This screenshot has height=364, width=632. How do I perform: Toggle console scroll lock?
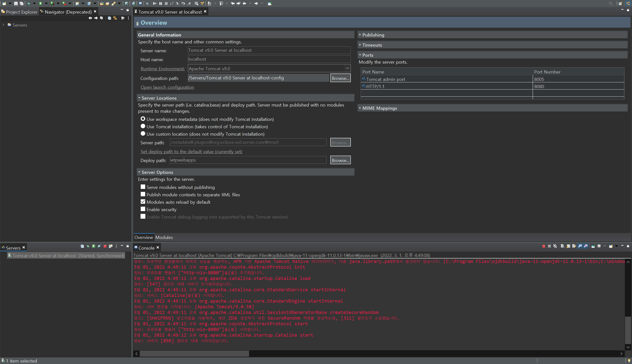click(x=569, y=246)
